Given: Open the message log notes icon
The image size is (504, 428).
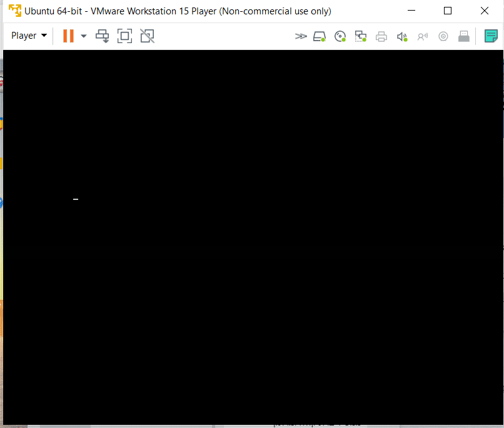Looking at the screenshot, I should 491,36.
